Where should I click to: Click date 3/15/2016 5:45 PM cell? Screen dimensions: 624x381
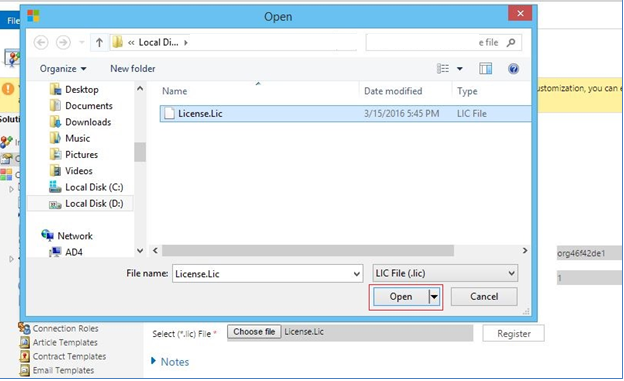(402, 113)
